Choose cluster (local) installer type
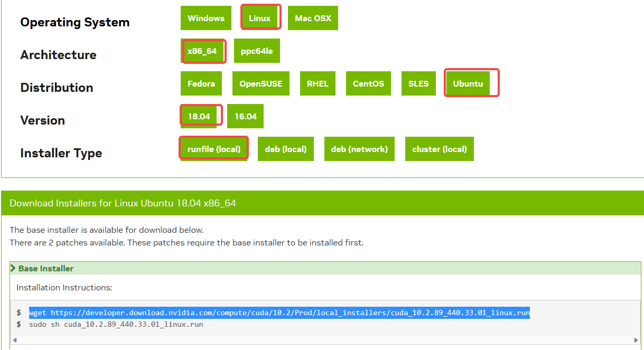The image size is (644, 350). (440, 149)
